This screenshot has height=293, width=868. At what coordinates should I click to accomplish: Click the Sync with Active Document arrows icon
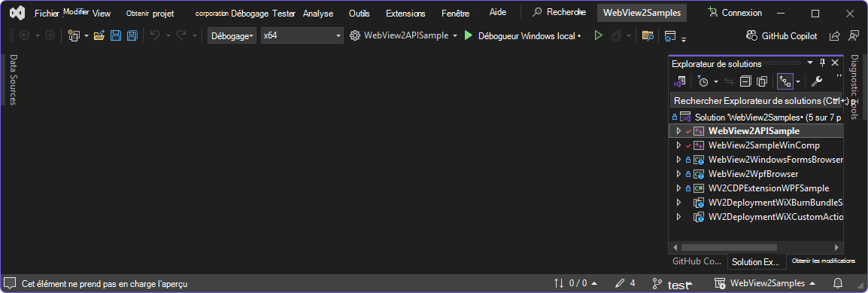[x=729, y=82]
